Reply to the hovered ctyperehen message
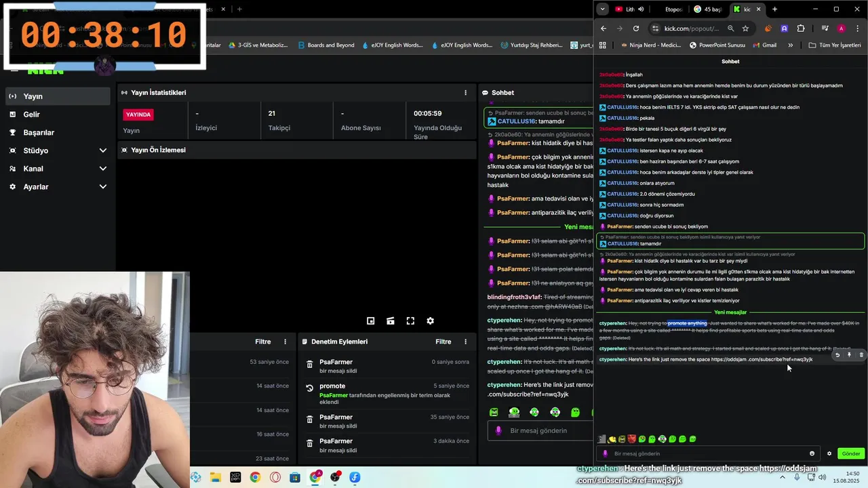 click(837, 354)
